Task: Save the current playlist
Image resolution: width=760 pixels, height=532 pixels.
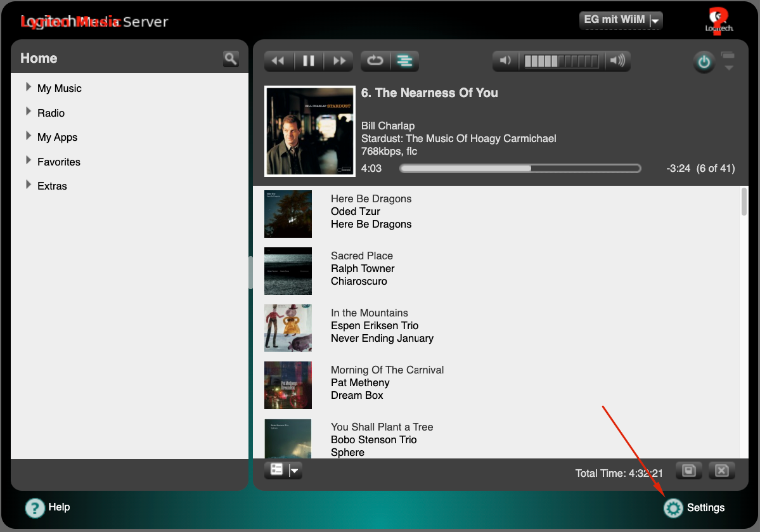Action: tap(689, 470)
